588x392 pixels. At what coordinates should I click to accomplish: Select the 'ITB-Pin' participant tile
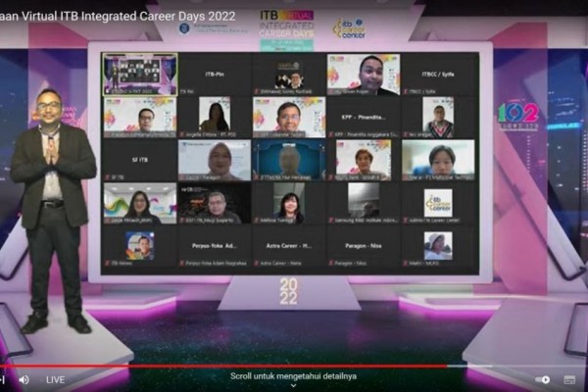coord(215,74)
